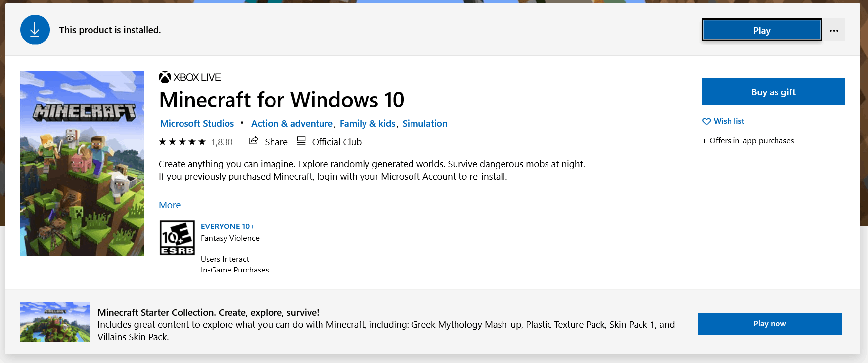
Task: Click the 1,830 ratings count
Action: tap(222, 142)
